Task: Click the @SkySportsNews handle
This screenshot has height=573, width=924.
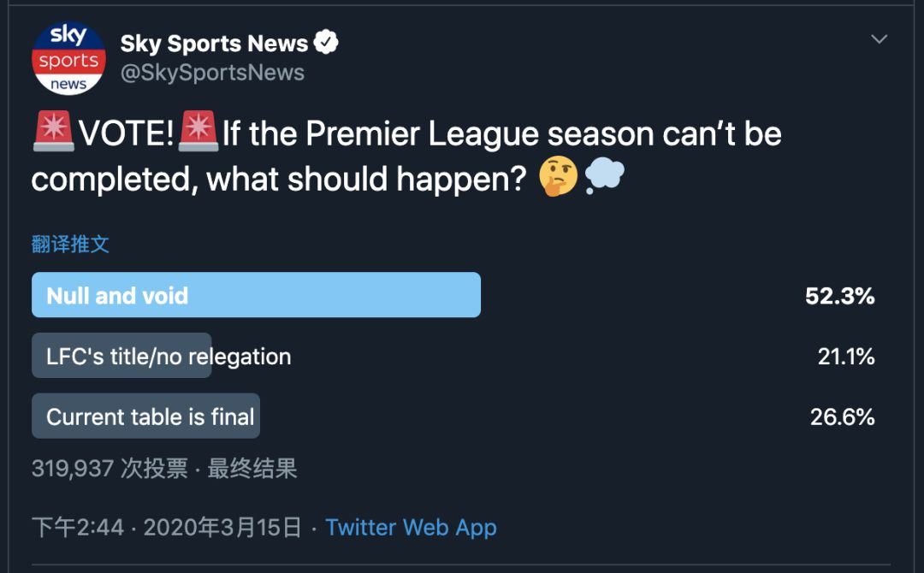Action: [212, 73]
